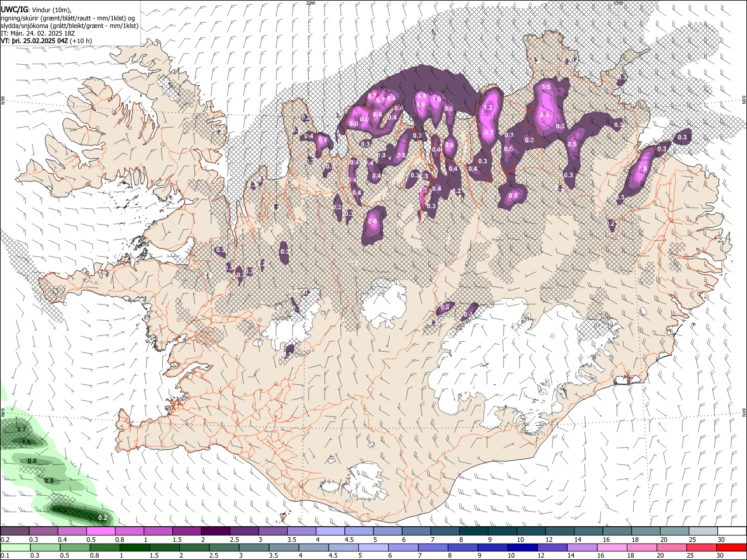The height and width of the screenshot is (560, 747).
Task: Click the '1.0' value in the green rain area
Action: (26, 442)
